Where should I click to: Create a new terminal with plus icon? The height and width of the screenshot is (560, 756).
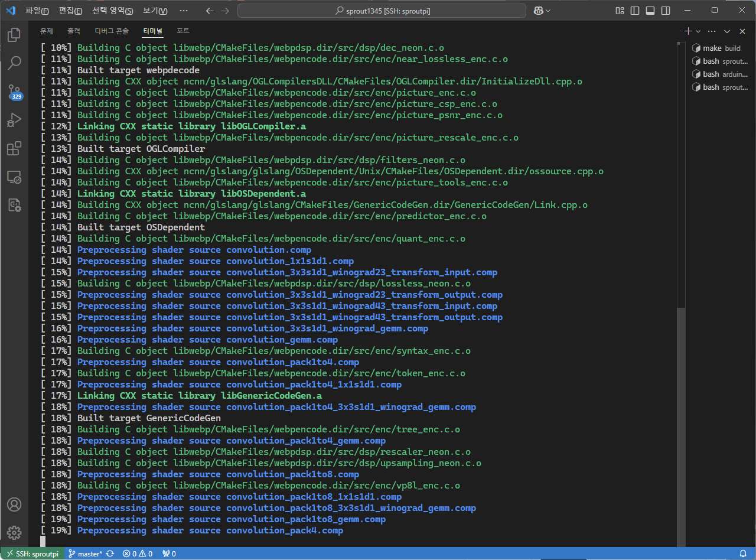coord(688,31)
